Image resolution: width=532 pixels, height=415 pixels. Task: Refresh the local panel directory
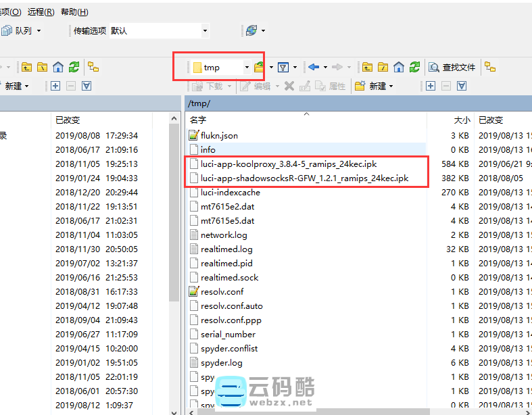[x=74, y=67]
